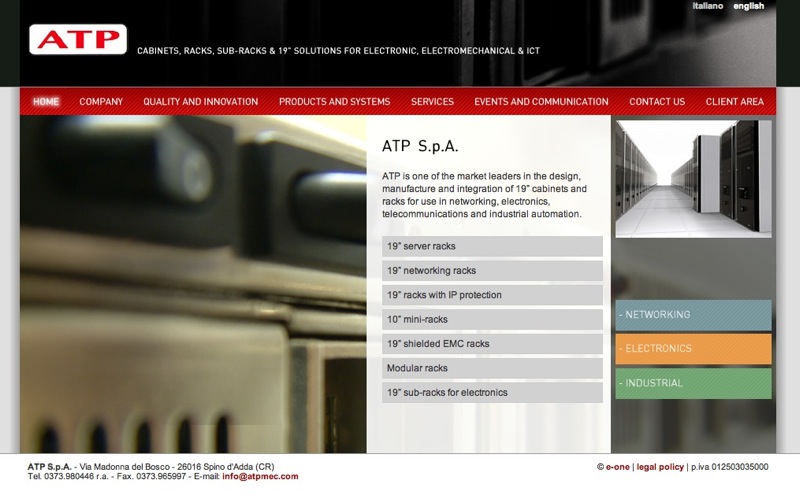Open the CLIENT AREA page

pyautogui.click(x=735, y=102)
